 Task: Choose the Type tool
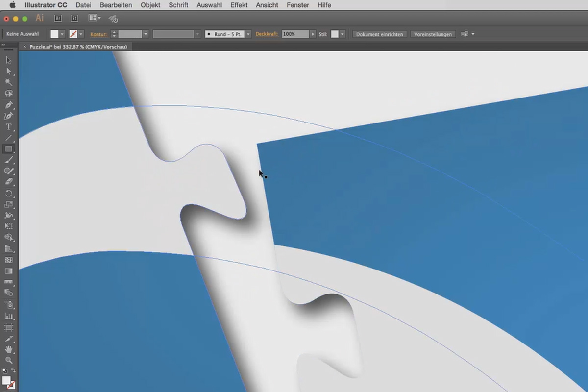click(8, 127)
